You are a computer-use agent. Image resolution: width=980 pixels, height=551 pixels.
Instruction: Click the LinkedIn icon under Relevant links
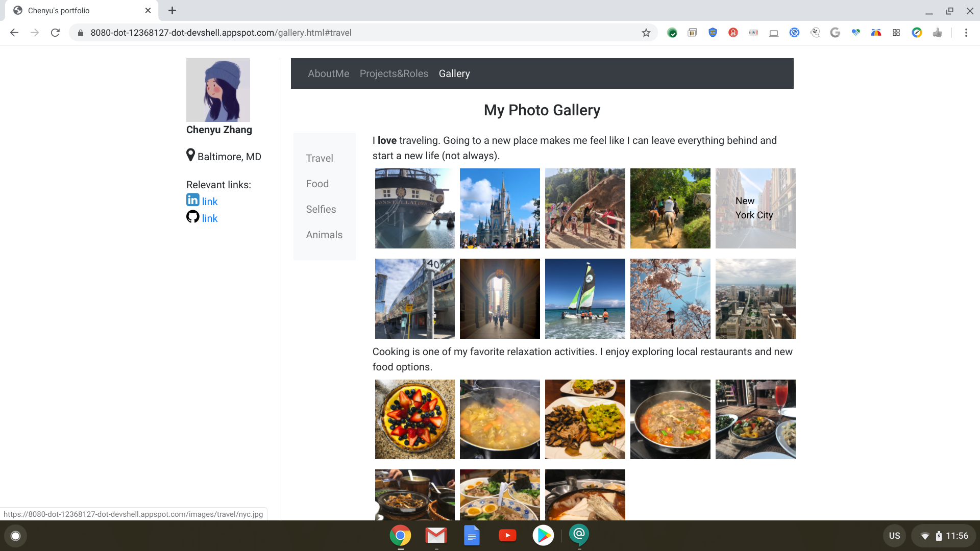[x=192, y=200]
